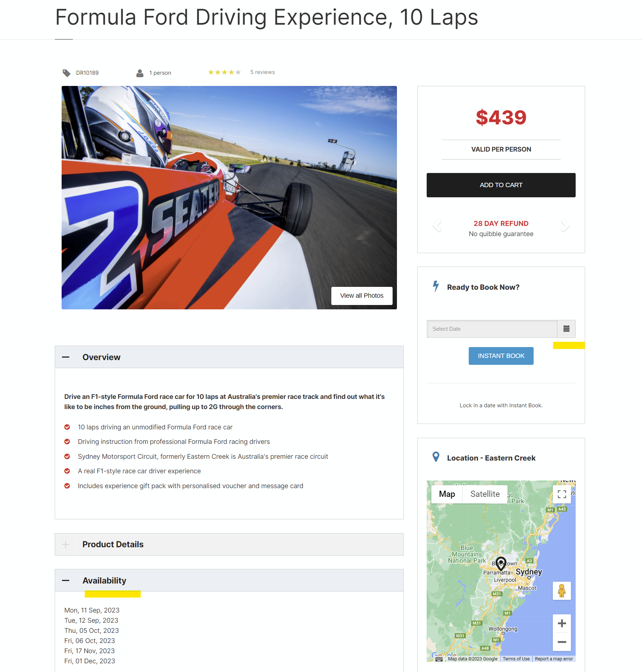Click the Street View pegman icon

pyautogui.click(x=562, y=591)
